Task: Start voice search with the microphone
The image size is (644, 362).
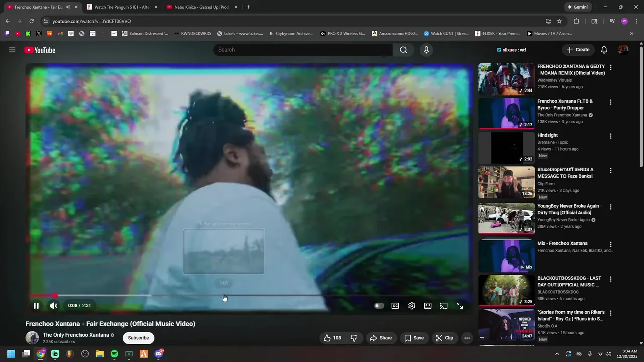Action: (426, 50)
